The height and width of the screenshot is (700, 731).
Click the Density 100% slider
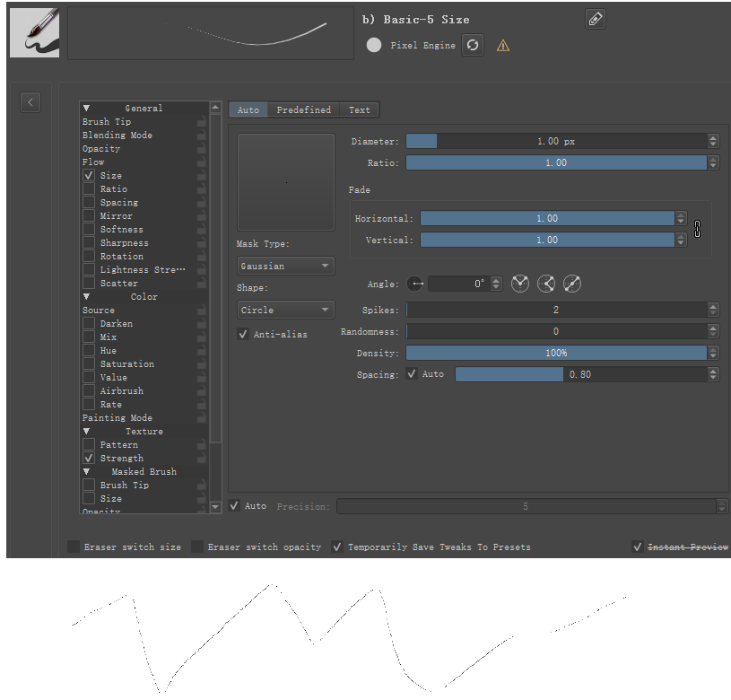pos(557,353)
